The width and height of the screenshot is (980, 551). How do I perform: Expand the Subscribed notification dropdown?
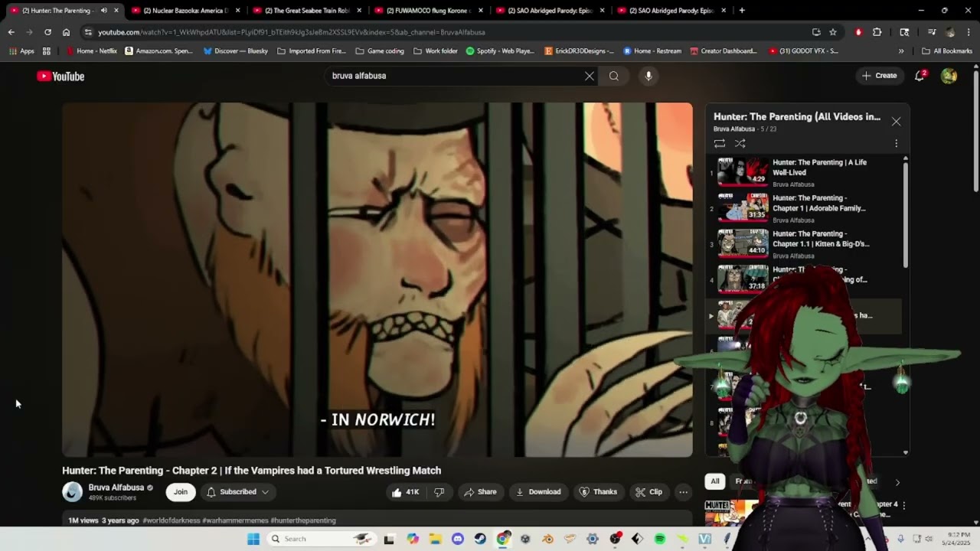[238, 492]
